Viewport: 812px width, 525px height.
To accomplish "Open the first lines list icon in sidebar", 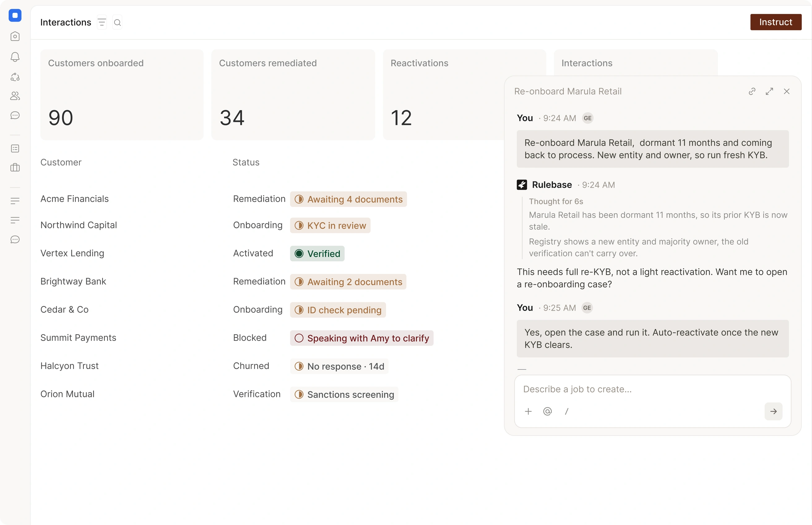I will [x=15, y=201].
